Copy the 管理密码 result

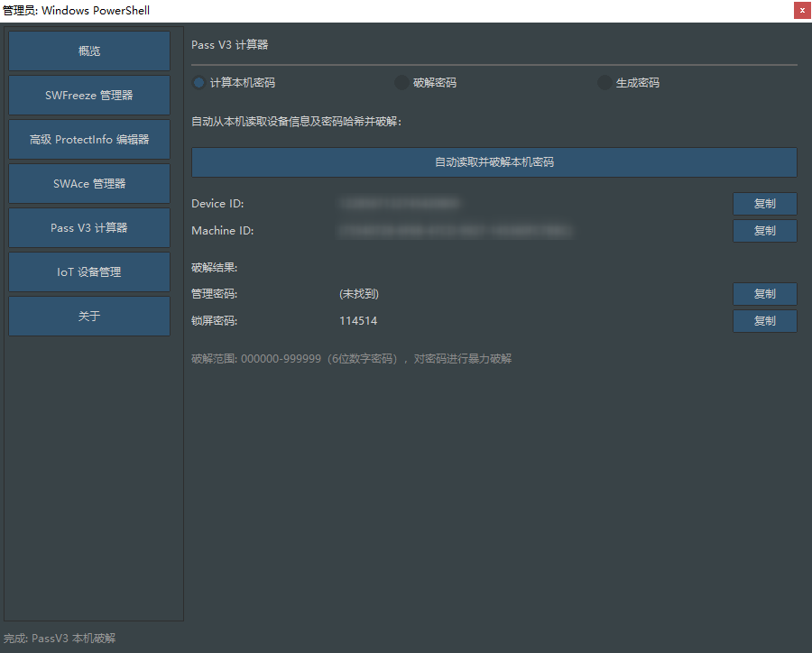tap(765, 294)
